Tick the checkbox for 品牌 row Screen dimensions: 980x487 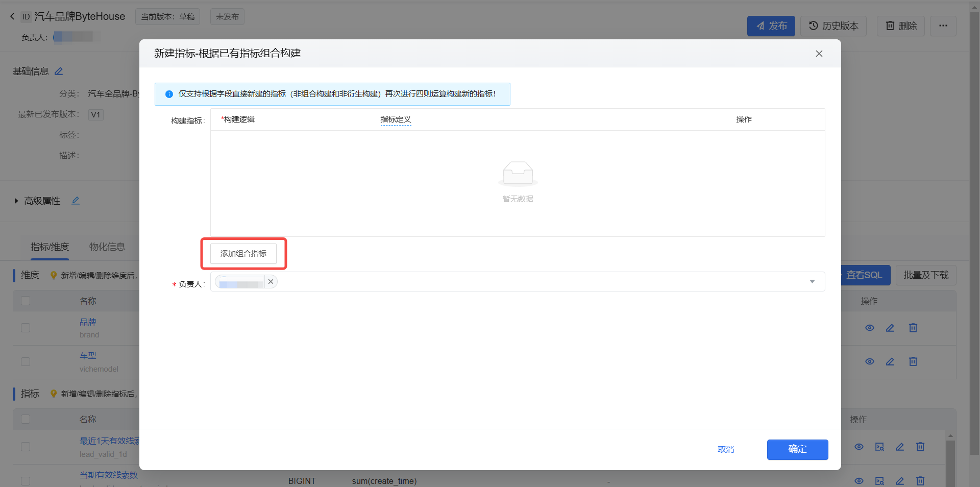(26, 328)
